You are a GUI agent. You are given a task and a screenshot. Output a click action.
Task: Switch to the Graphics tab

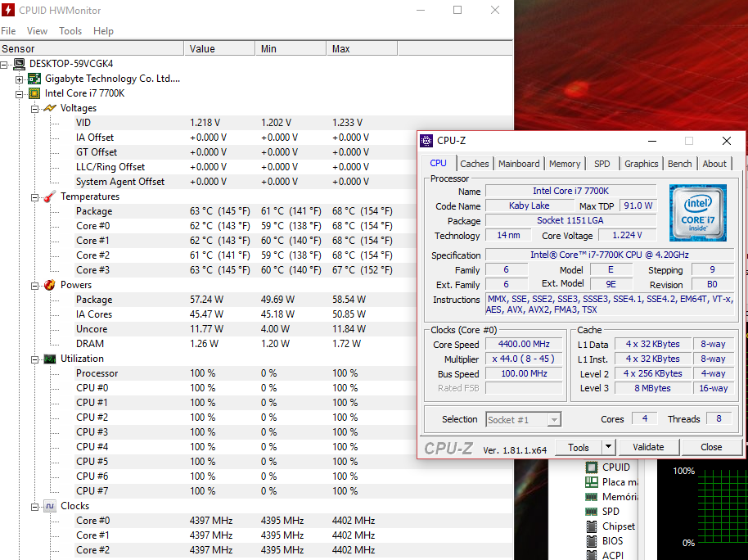pos(642,164)
